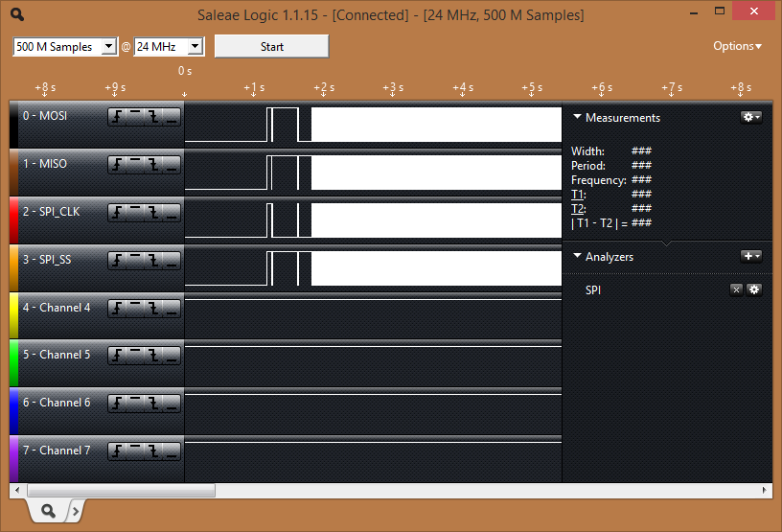Remove the SPI analyzer with its X icon
Image resolution: width=782 pixels, height=532 pixels.
pyautogui.click(x=737, y=289)
